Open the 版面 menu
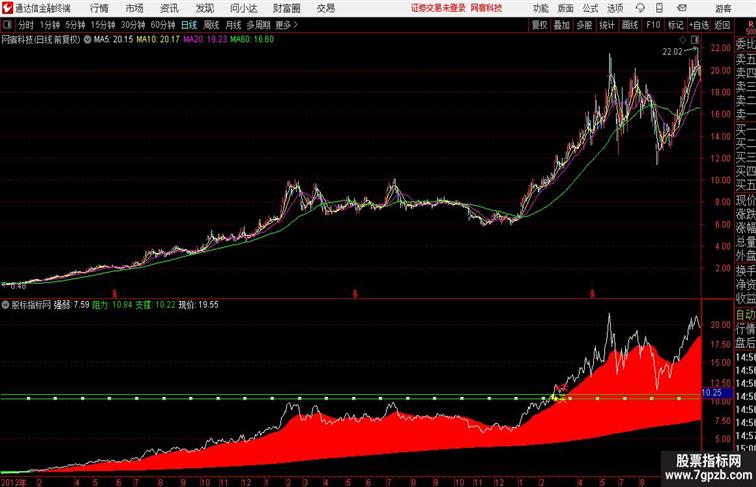The height and width of the screenshot is (487, 756). pyautogui.click(x=566, y=8)
